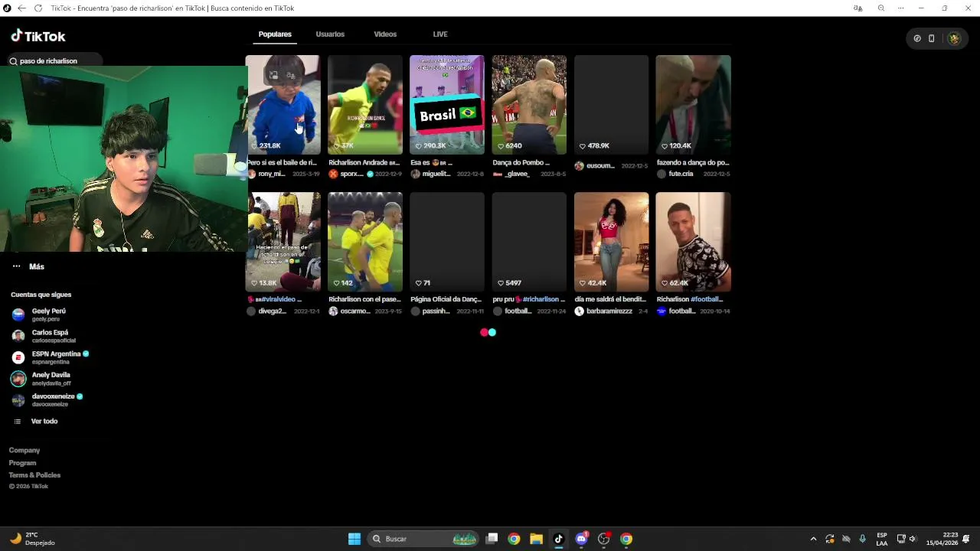Switch to the Usuarios tab
980x551 pixels.
pyautogui.click(x=330, y=34)
